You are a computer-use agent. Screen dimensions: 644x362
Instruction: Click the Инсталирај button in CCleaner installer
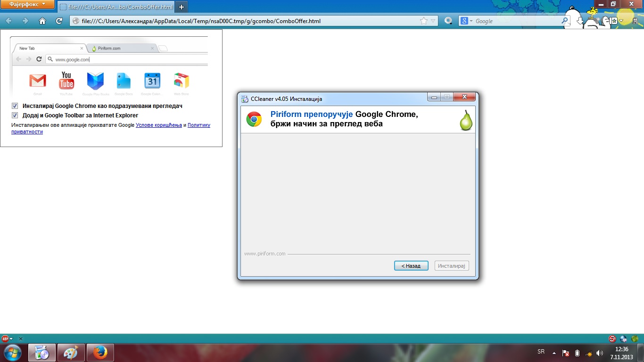[x=452, y=266]
